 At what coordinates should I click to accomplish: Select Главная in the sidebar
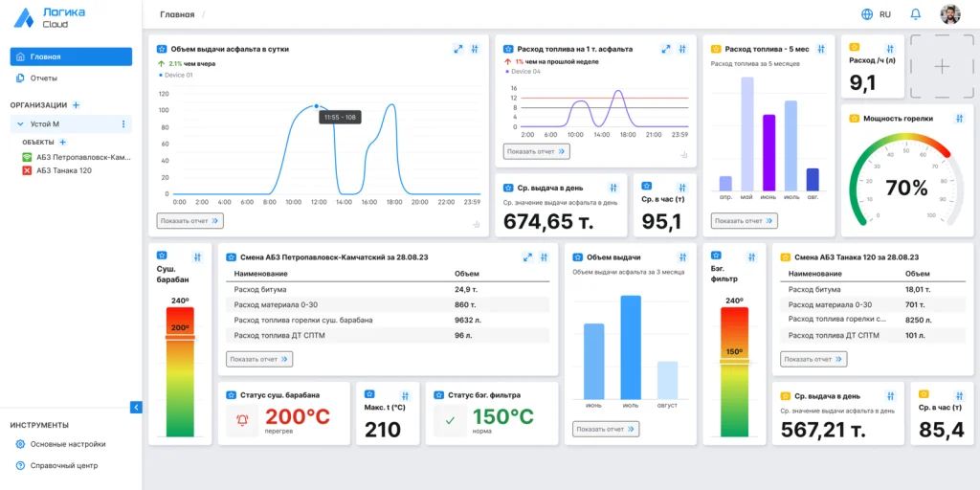71,56
